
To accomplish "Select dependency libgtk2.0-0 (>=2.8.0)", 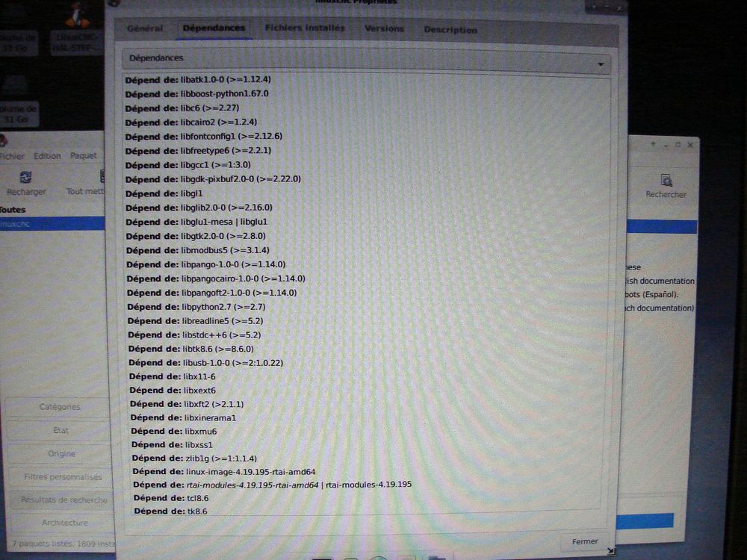I will (196, 236).
